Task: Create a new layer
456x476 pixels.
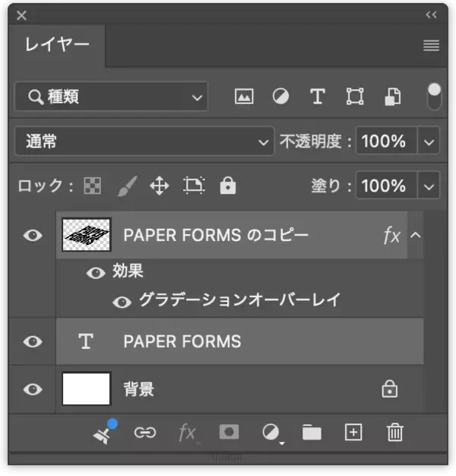Action: click(x=353, y=433)
